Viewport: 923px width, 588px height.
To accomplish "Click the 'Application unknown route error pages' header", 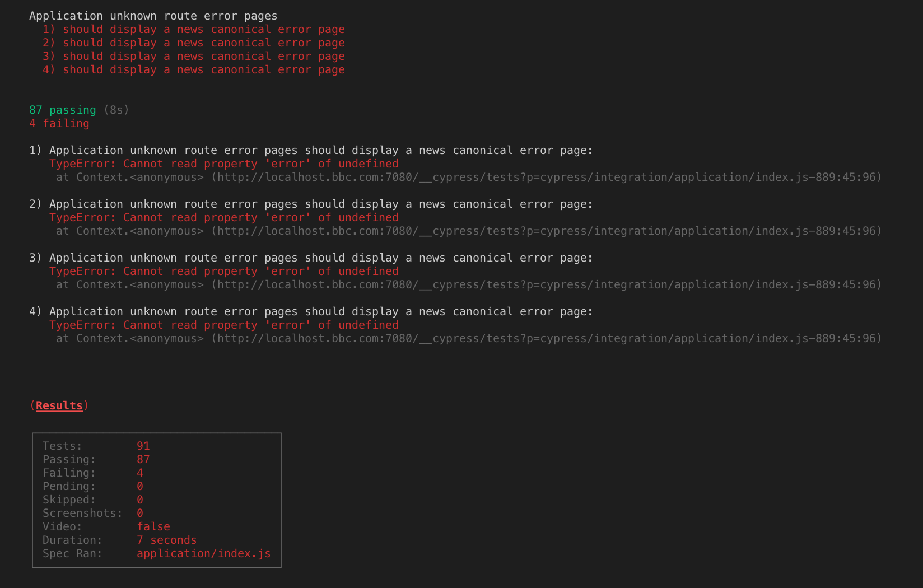I will [x=153, y=16].
